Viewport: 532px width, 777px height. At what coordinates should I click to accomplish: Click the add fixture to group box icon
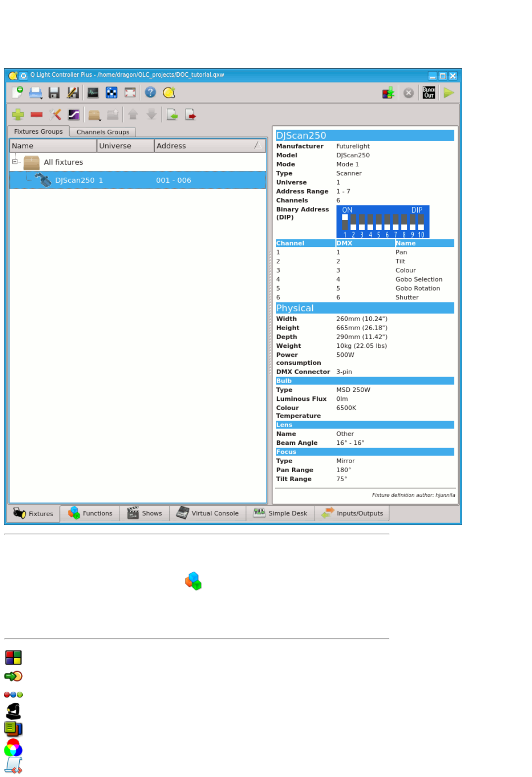tap(95, 115)
